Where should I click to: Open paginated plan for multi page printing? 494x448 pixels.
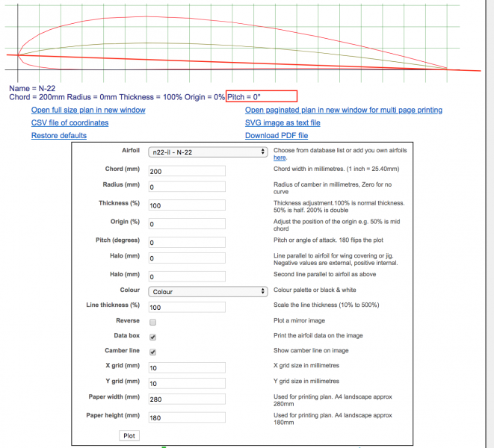coord(343,110)
